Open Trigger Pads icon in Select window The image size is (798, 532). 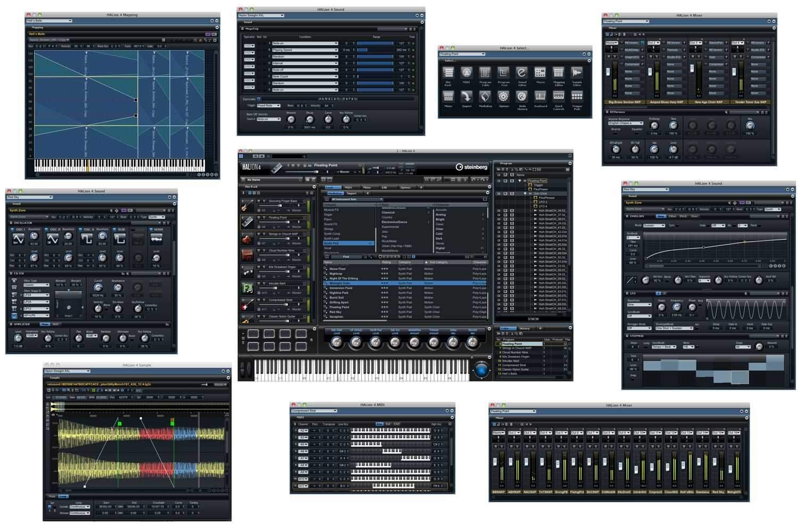577,96
